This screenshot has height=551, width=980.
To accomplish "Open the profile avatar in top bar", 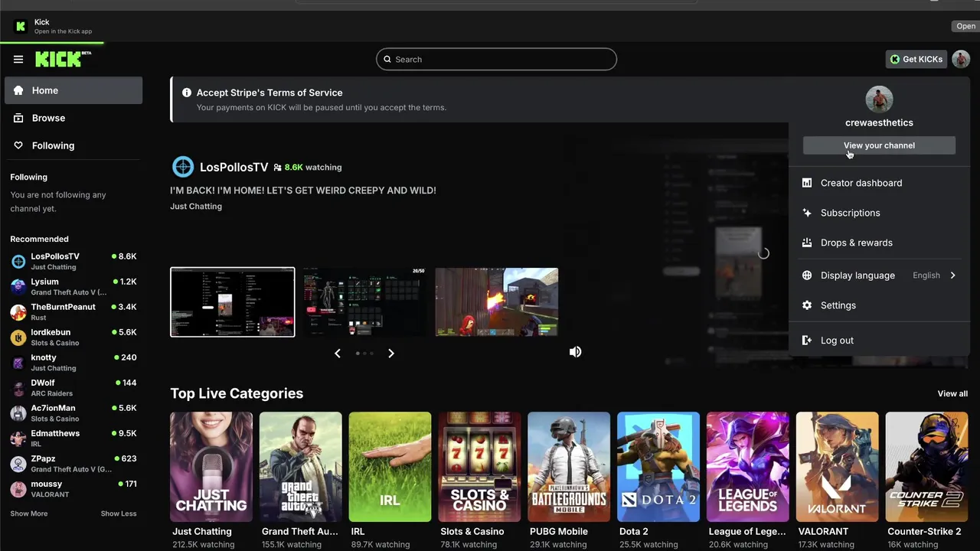I will pos(960,59).
